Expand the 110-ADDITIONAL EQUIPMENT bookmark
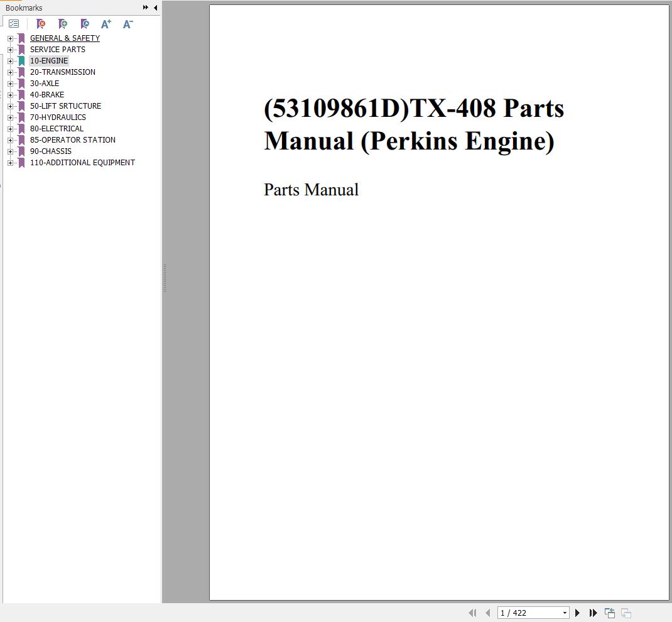 (10, 163)
